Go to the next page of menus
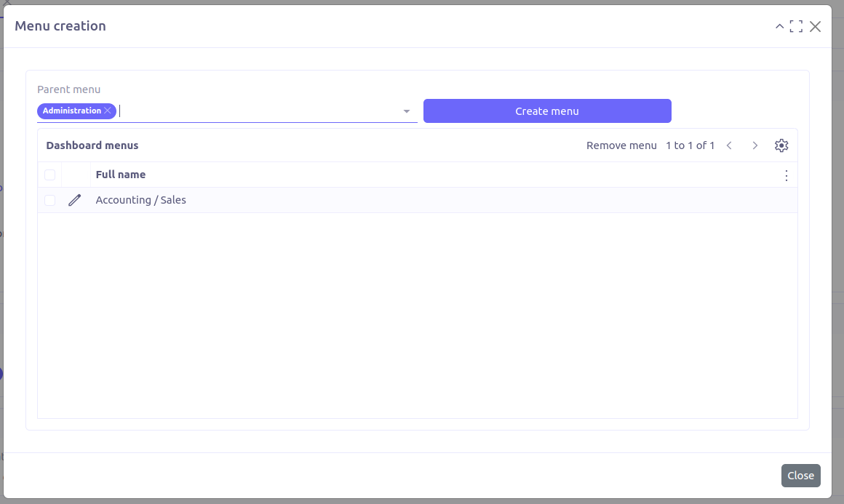The image size is (844, 504). [755, 145]
